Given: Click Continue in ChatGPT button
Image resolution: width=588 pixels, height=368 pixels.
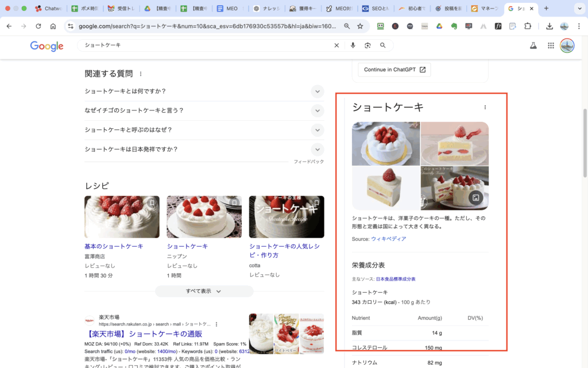Looking at the screenshot, I should pyautogui.click(x=394, y=70).
